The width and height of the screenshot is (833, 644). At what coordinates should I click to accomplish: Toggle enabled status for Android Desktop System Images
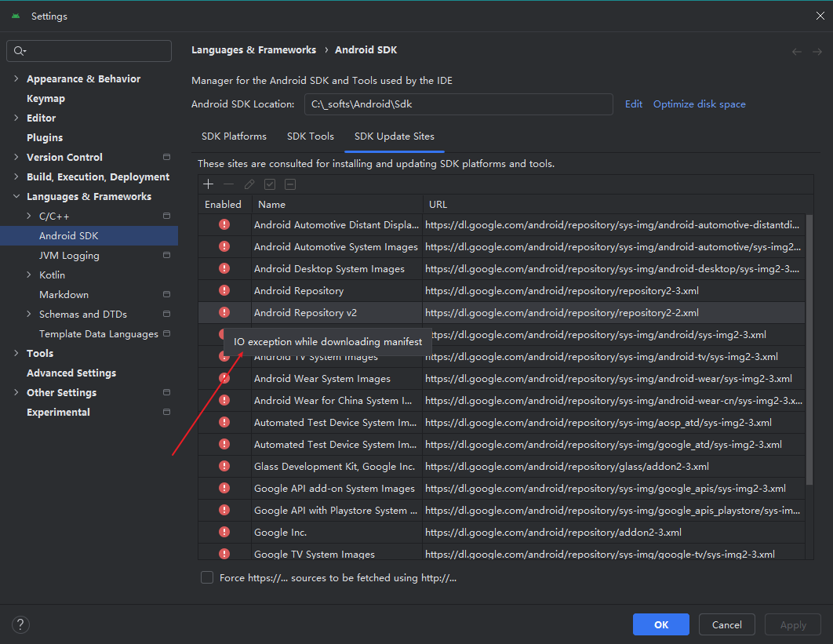(224, 268)
